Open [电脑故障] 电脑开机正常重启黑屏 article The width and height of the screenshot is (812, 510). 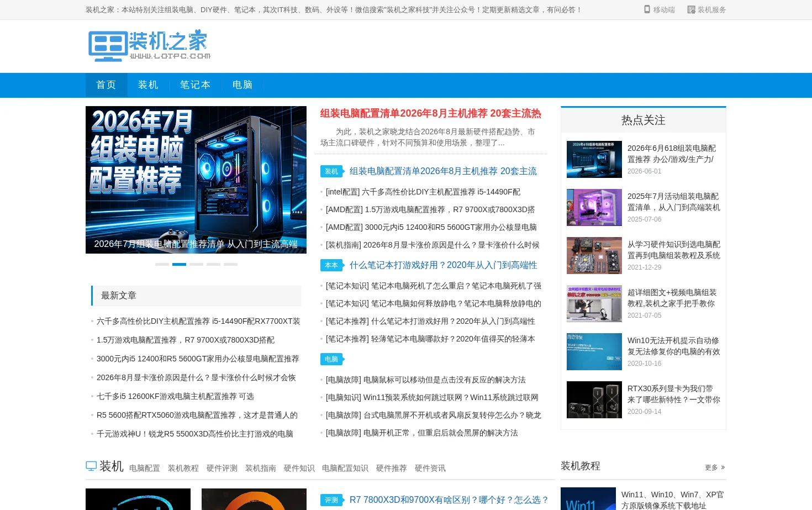(422, 433)
